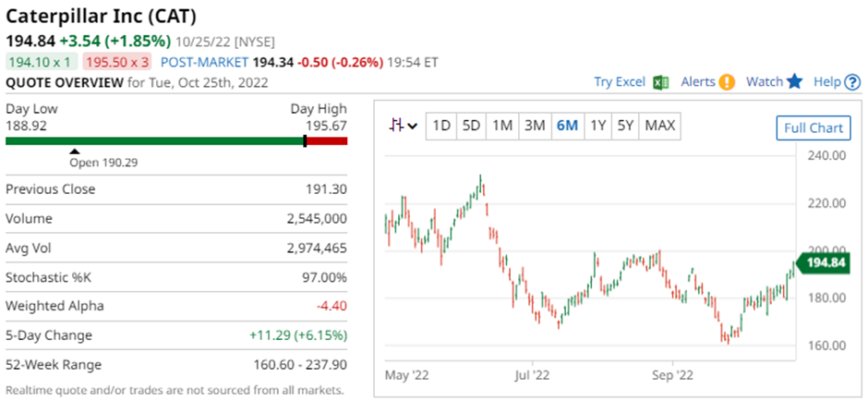The height and width of the screenshot is (401, 868).
Task: Select the 5D chart range
Action: click(471, 126)
